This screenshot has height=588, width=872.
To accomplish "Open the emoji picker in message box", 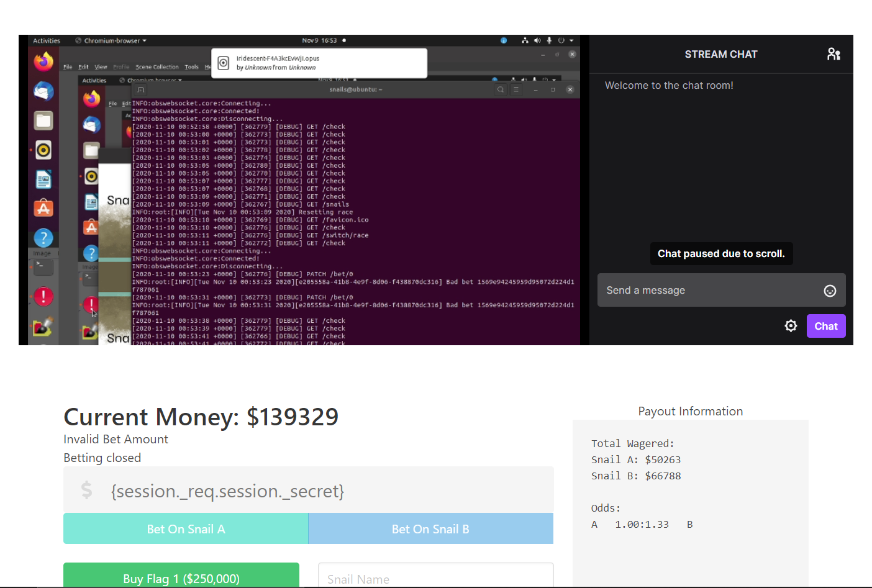I will coord(830,291).
